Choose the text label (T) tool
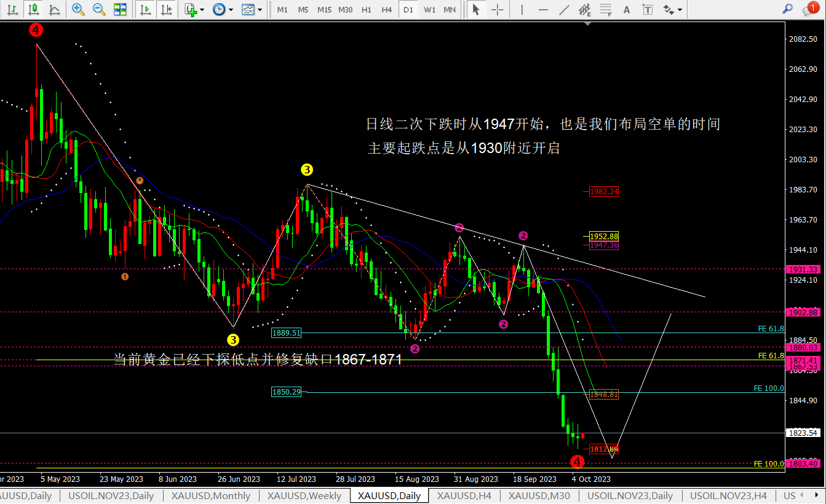Screen dimensions: 826x504 coord(647,9)
